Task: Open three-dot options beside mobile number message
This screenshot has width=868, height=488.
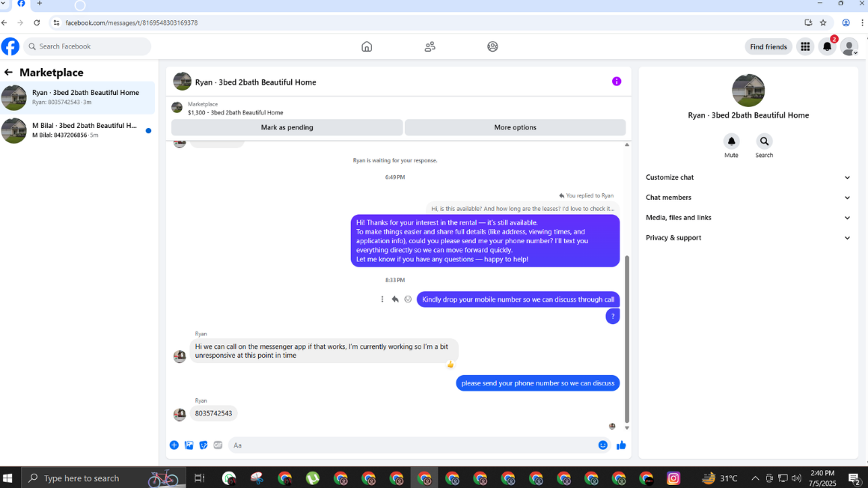Action: pos(382,299)
